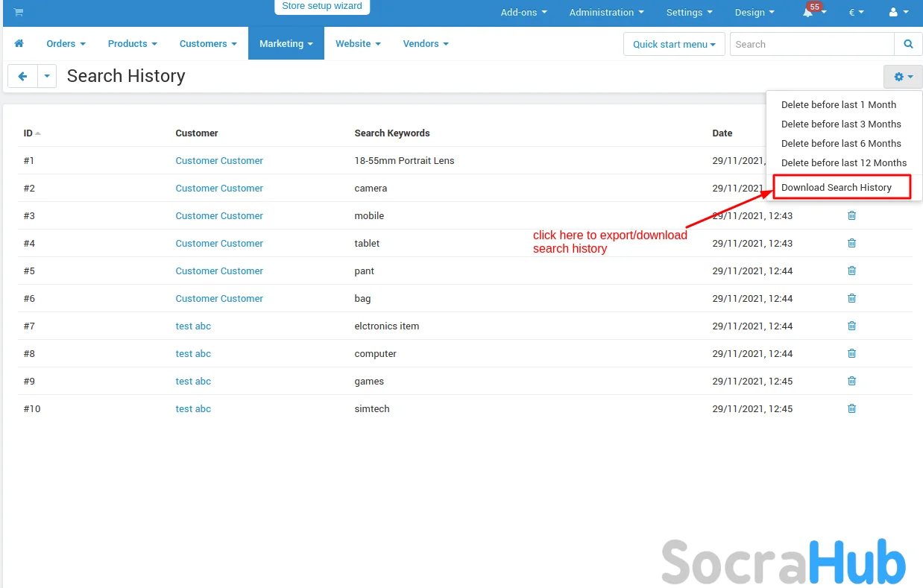Open 'test abc' customer link in row #7
This screenshot has width=923, height=588.
pyautogui.click(x=193, y=326)
